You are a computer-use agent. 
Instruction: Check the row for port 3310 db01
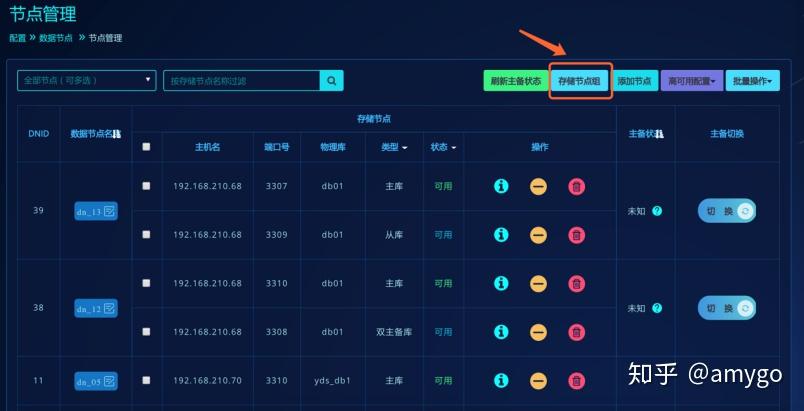(147, 283)
